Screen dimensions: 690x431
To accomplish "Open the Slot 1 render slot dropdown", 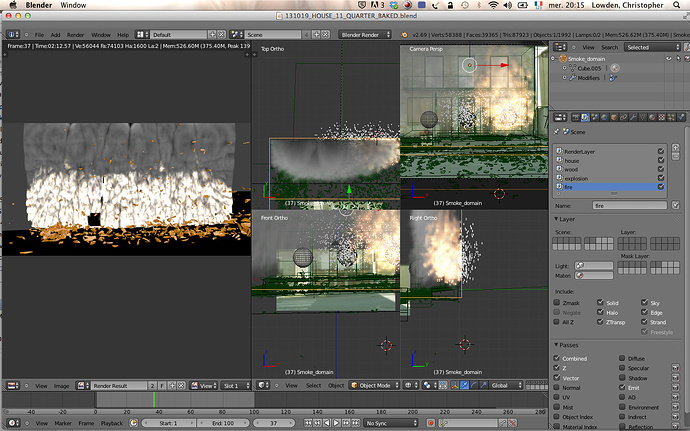I will pyautogui.click(x=235, y=386).
